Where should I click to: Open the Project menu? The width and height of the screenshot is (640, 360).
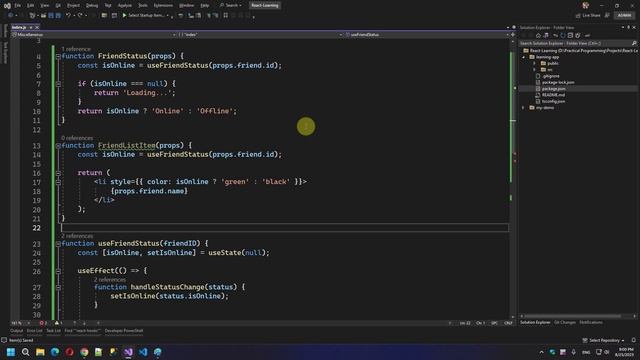point(73,5)
